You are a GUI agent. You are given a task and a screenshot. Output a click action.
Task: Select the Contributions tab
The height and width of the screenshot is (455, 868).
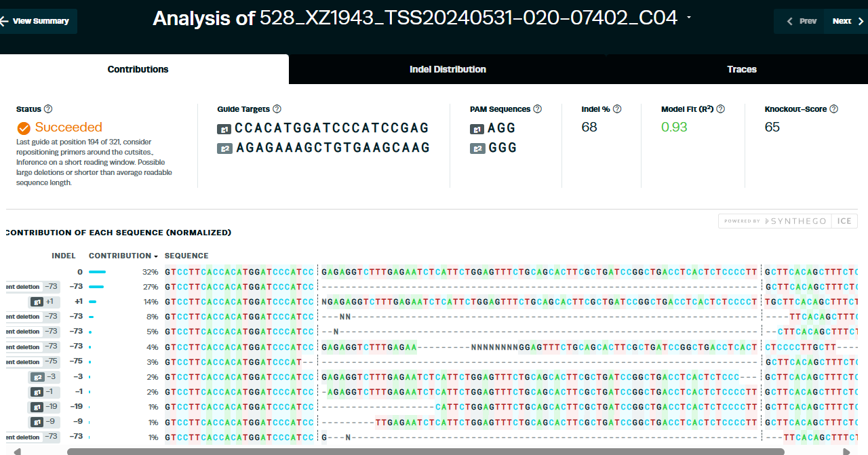[138, 69]
